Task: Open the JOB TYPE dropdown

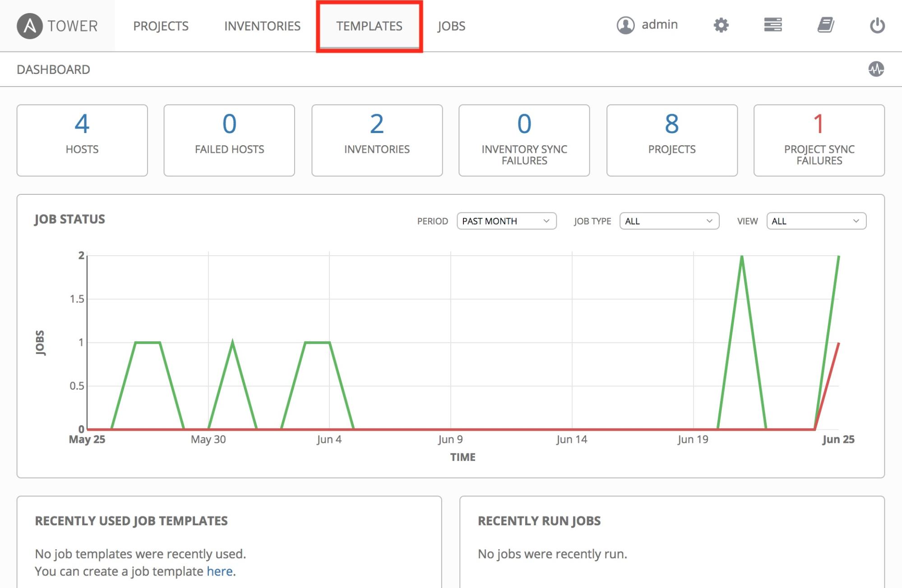Action: (x=669, y=221)
